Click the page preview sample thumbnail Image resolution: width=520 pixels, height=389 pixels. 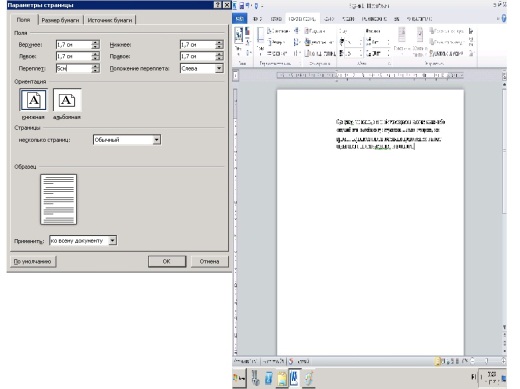pyautogui.click(x=59, y=199)
